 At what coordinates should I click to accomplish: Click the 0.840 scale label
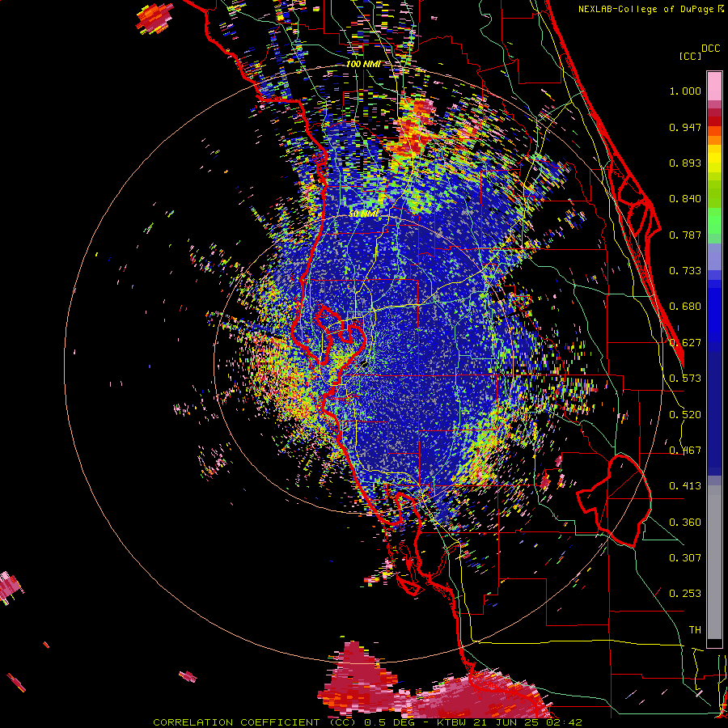tap(685, 199)
